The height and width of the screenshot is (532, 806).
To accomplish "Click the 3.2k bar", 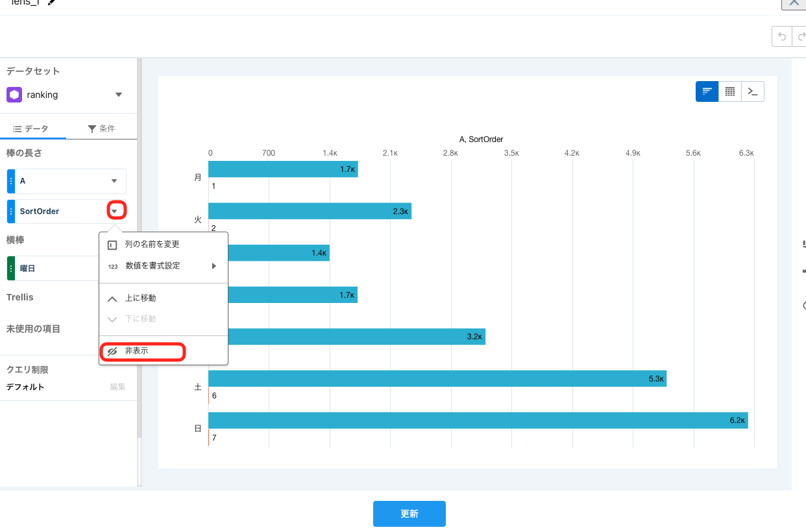I will click(357, 337).
